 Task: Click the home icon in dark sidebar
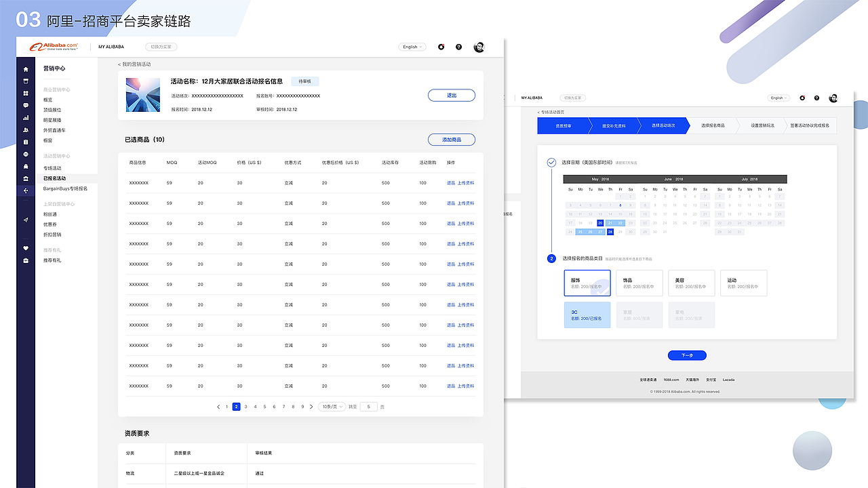point(26,69)
